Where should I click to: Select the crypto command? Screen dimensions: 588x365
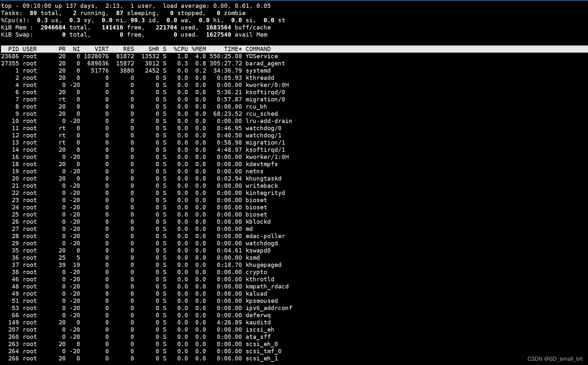coord(256,272)
